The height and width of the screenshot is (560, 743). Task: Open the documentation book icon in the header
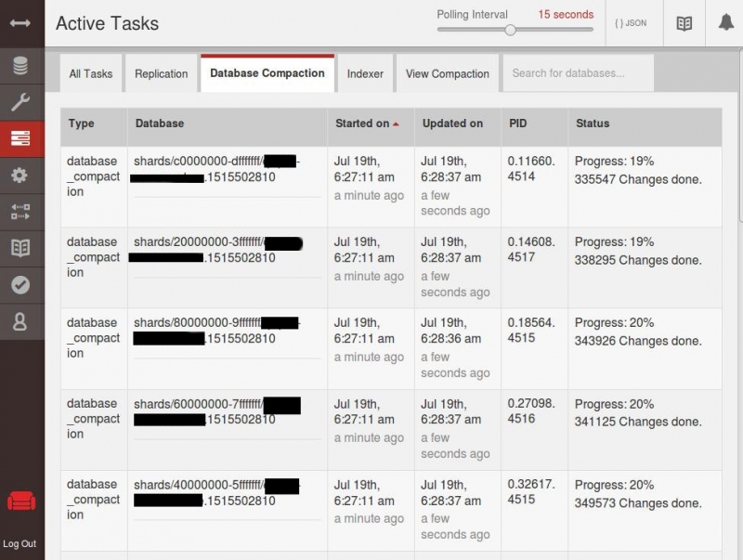click(x=684, y=23)
